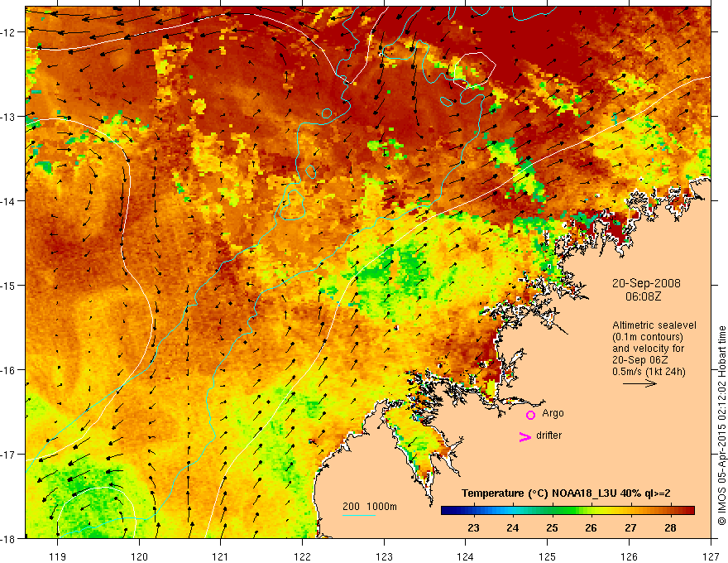728x563 pixels.
Task: Click the cyan 200 1000m depth legend line
Action: click(x=359, y=515)
